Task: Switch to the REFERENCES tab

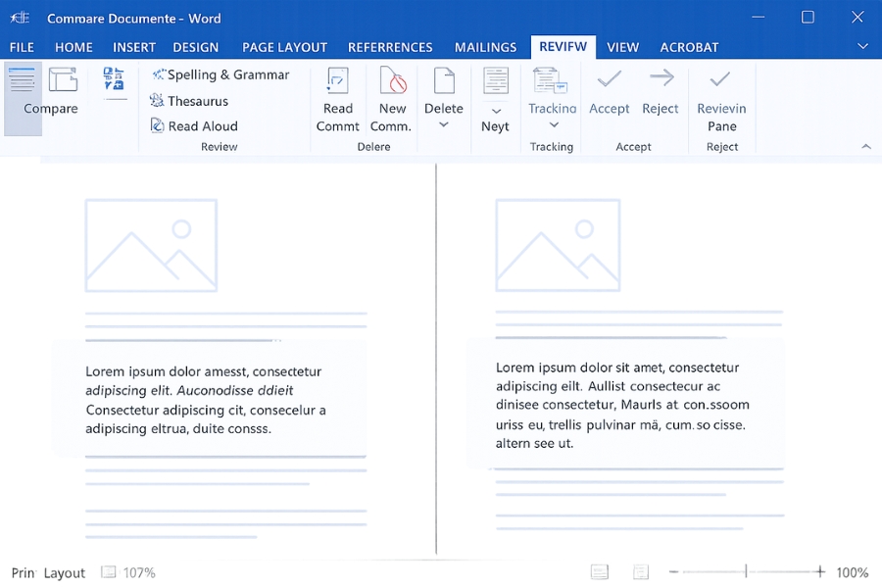Action: click(x=390, y=47)
